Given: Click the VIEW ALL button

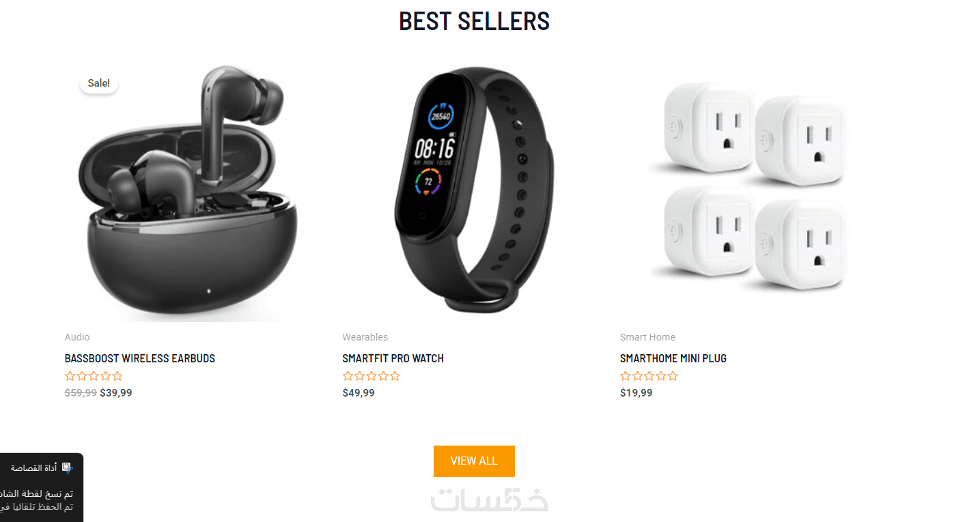Looking at the screenshot, I should click(x=474, y=461).
